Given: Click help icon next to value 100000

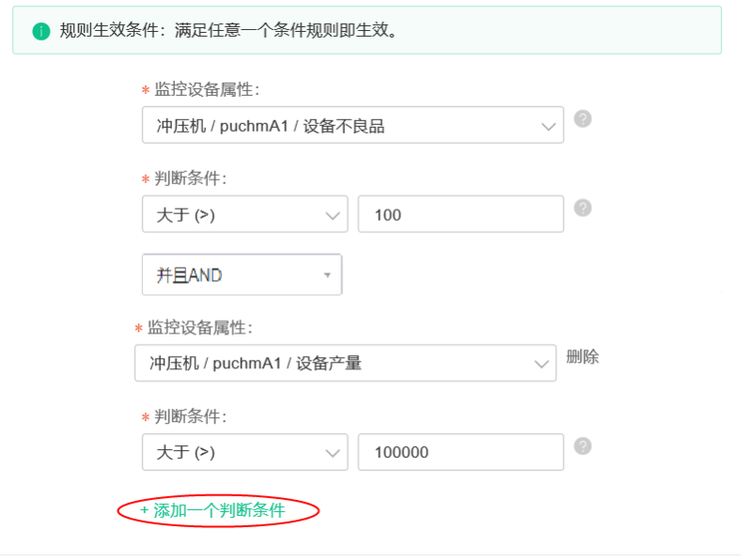Looking at the screenshot, I should pyautogui.click(x=582, y=445).
